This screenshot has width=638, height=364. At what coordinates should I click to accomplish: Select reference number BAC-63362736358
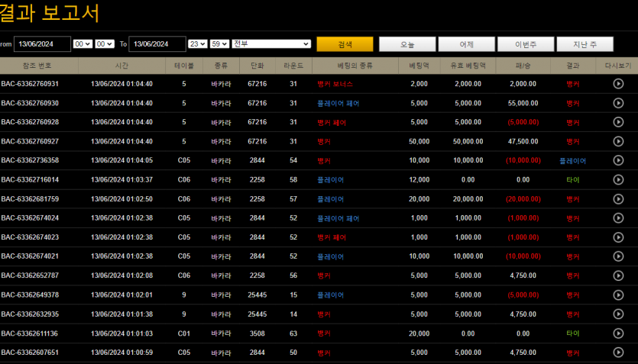pyautogui.click(x=30, y=160)
